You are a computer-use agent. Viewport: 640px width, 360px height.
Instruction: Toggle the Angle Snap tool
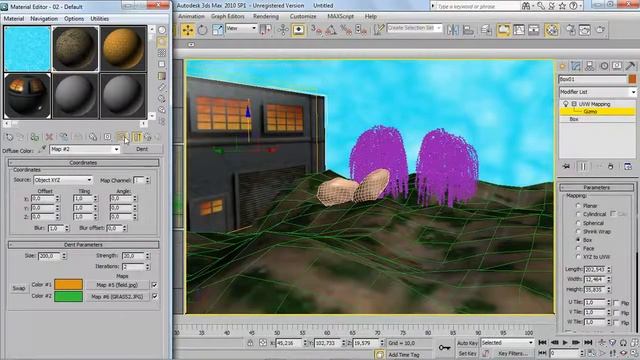coord(331,30)
